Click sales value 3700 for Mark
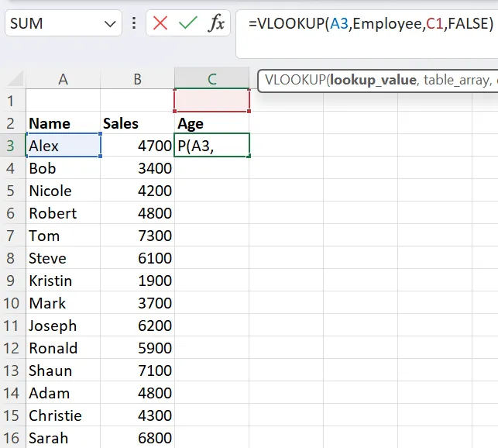This screenshot has height=448, width=498. 137,303
